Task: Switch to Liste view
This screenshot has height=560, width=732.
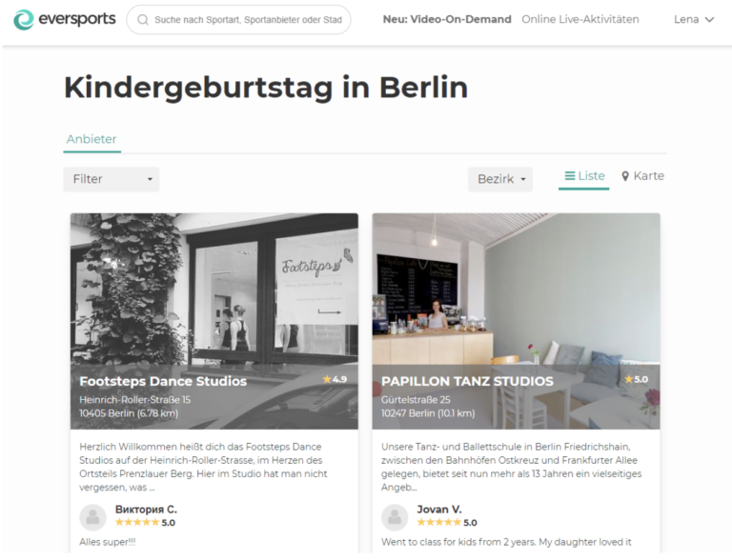Action: (584, 176)
